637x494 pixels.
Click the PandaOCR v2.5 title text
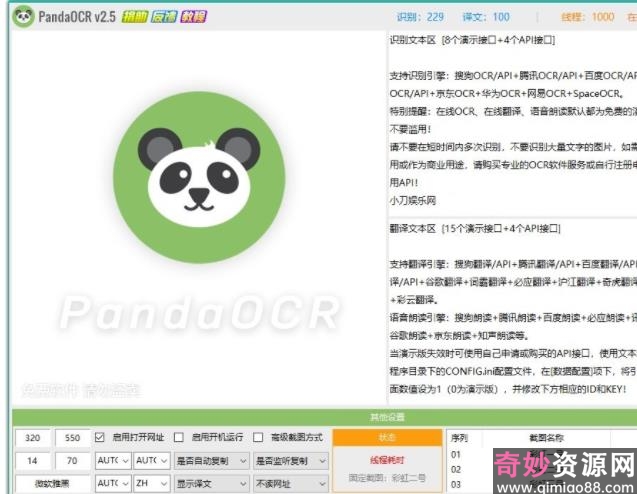tap(77, 17)
